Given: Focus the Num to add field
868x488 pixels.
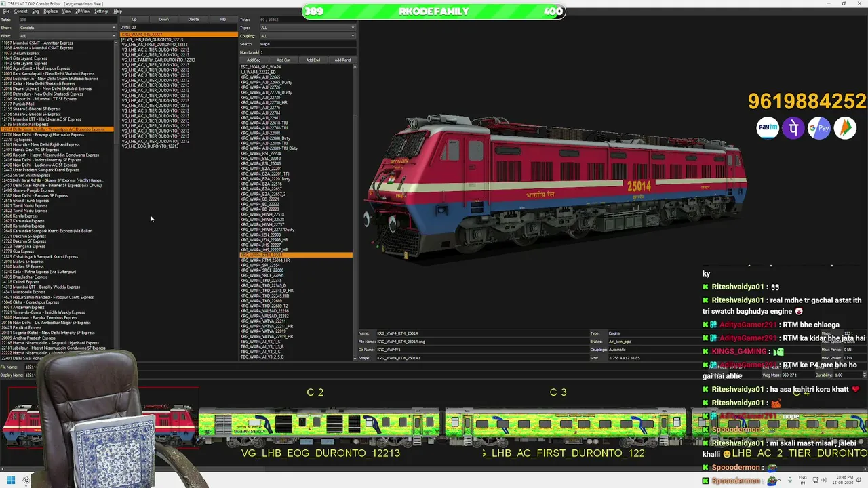Looking at the screenshot, I should click(307, 52).
